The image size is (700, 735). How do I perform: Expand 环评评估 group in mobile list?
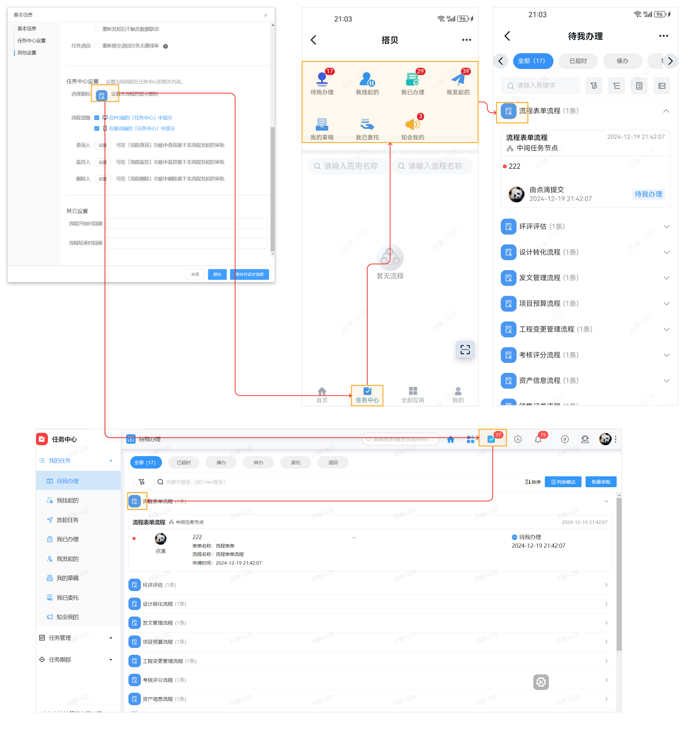coord(666,226)
